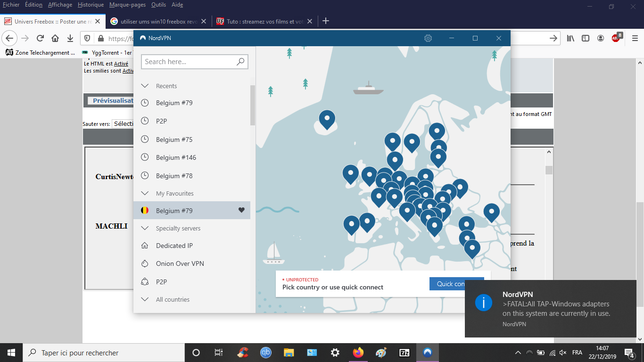Image resolution: width=644 pixels, height=362 pixels.
Task: Open a new Firefox tab
Action: pyautogui.click(x=325, y=21)
